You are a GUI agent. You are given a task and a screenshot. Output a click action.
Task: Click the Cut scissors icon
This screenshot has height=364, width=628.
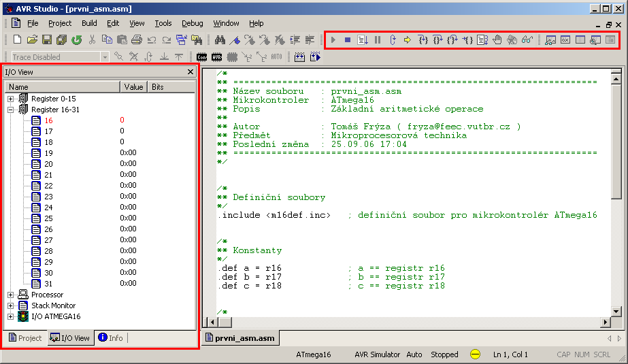coord(92,39)
